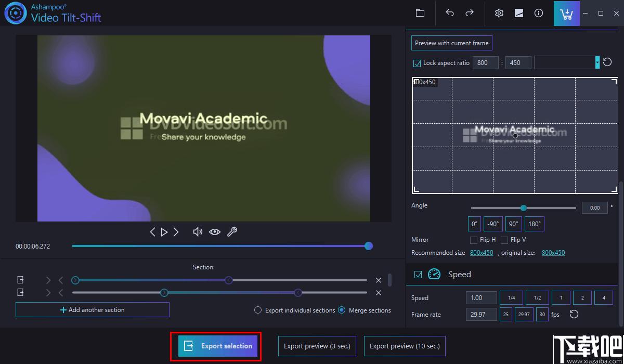
Task: Set speed to 2x
Action: coord(582,298)
